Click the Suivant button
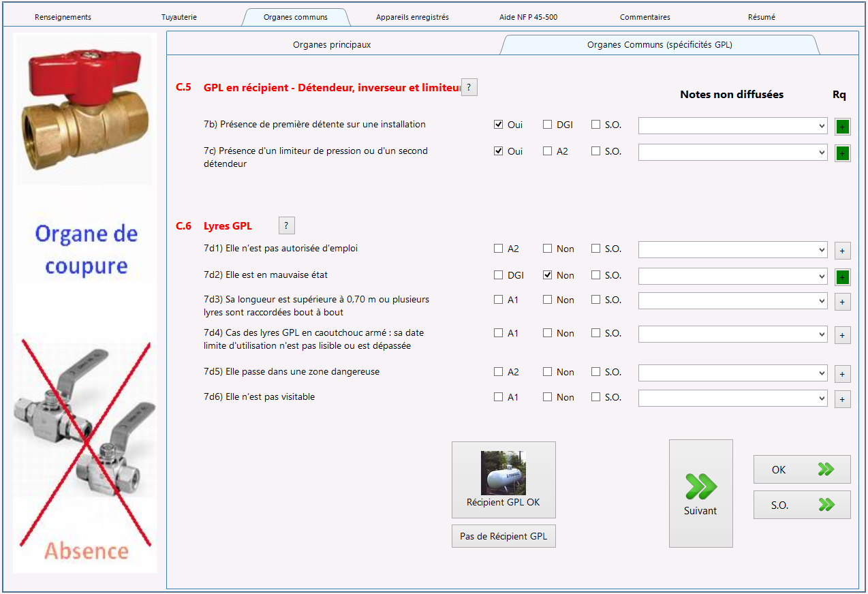This screenshot has width=868, height=594. click(700, 493)
